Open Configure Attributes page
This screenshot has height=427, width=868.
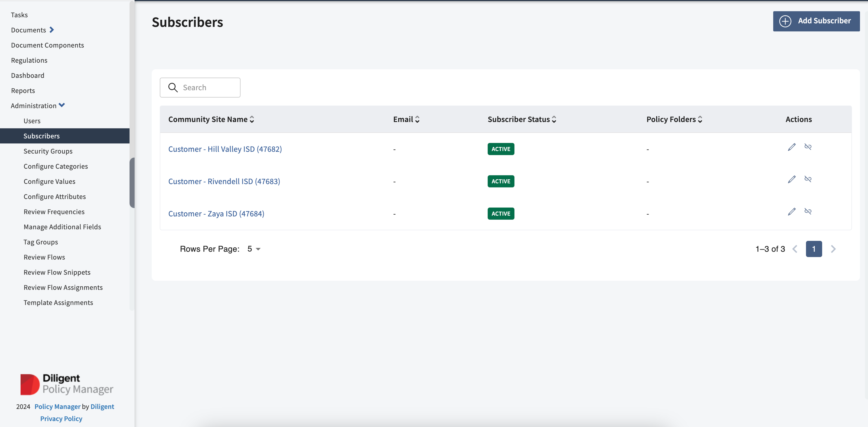click(54, 197)
